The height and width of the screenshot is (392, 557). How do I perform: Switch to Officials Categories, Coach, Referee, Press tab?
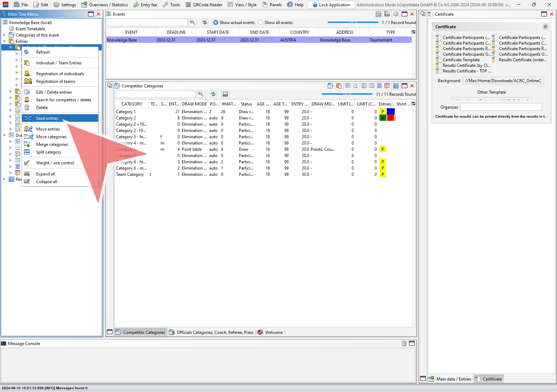click(x=211, y=332)
